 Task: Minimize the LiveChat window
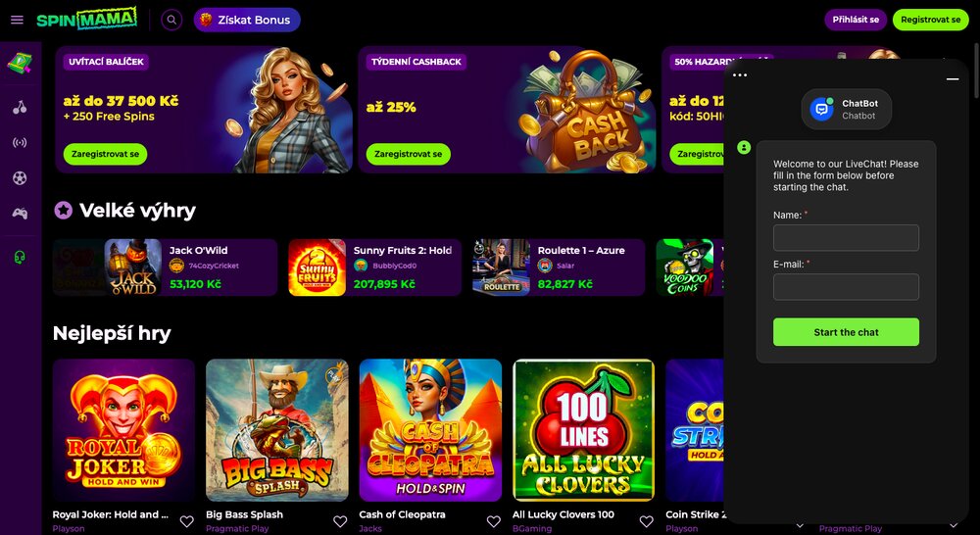click(953, 79)
